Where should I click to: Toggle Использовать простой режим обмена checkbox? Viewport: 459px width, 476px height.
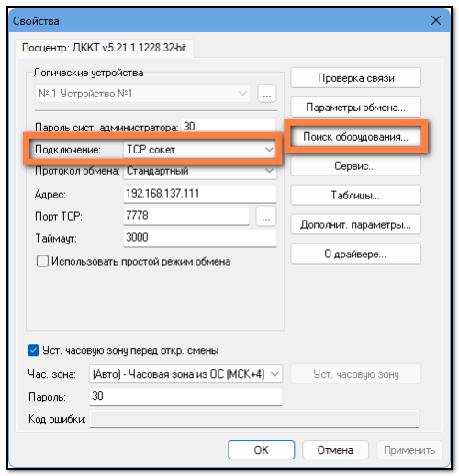pyautogui.click(x=42, y=261)
